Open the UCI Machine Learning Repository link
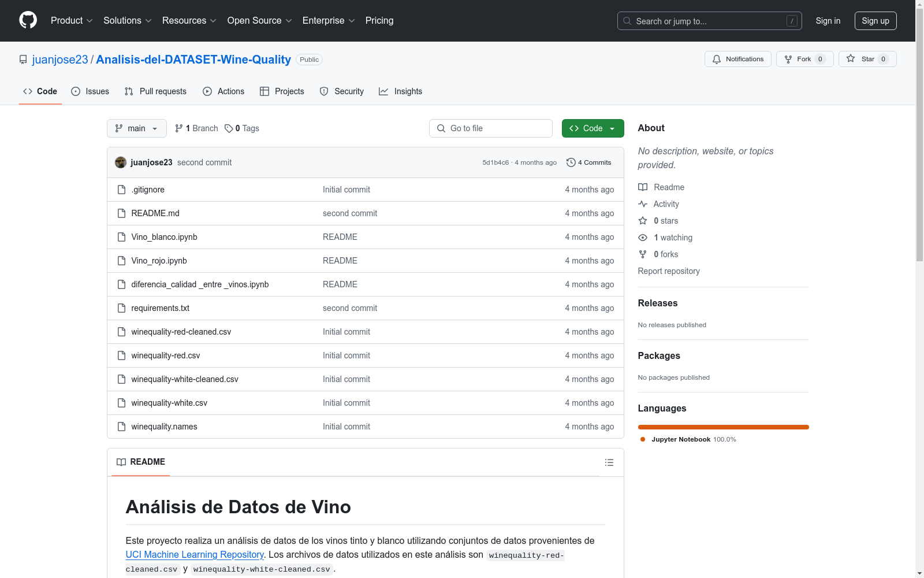This screenshot has height=578, width=924. [195, 554]
